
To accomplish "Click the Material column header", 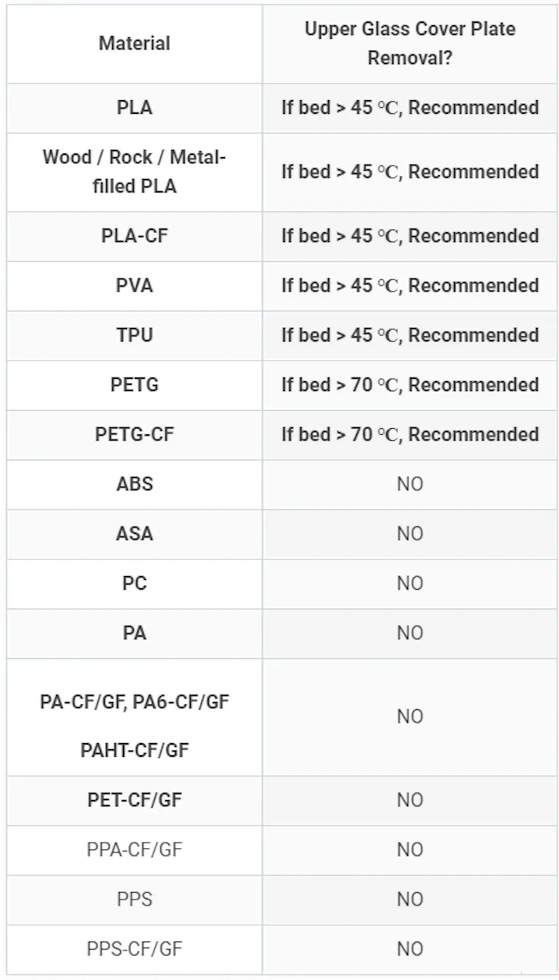I will pos(134,43).
